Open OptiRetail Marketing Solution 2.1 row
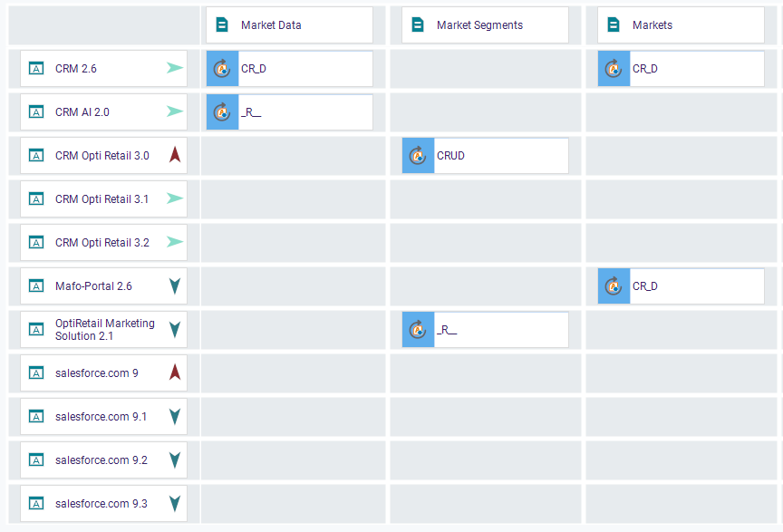783x532 pixels. coord(104,330)
